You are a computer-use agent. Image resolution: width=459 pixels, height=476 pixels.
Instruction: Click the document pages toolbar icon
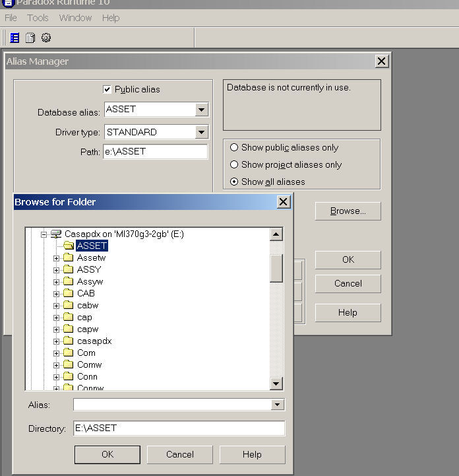[30, 38]
